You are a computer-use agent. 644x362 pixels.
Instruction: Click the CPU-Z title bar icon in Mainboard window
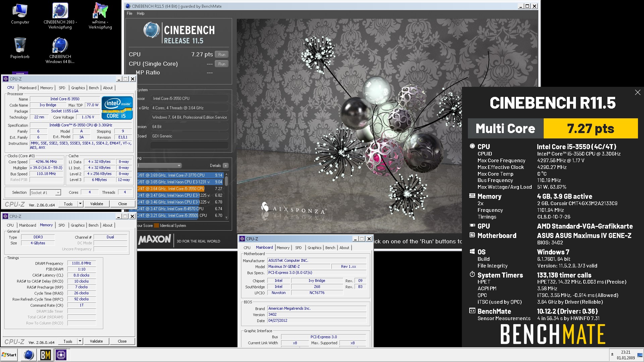[242, 239]
